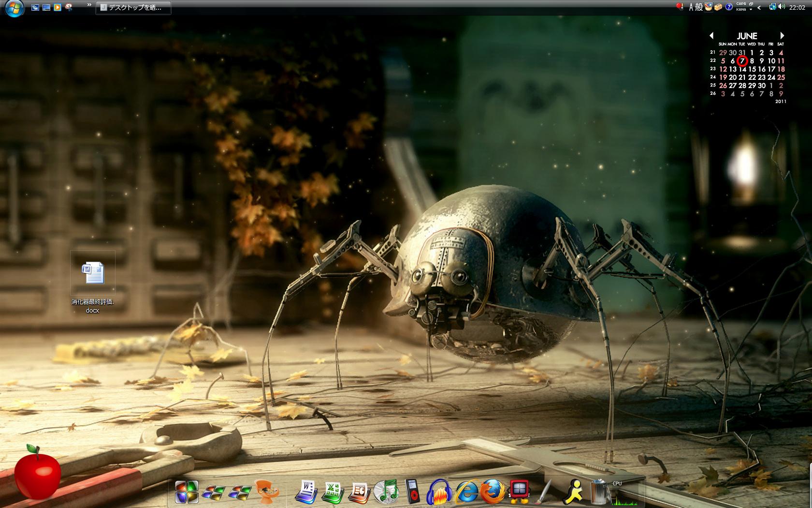
Task: Launch Microsoft Excel from the dock
Action: (333, 492)
